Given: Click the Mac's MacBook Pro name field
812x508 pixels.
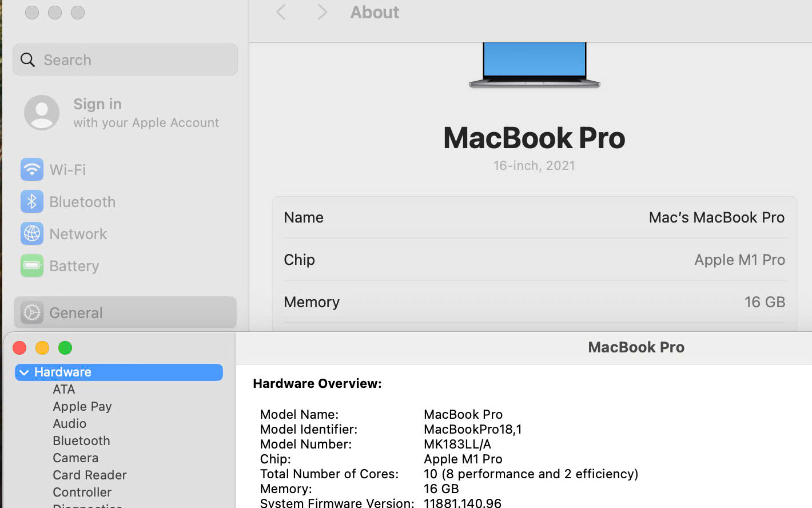Looking at the screenshot, I should 716,217.
